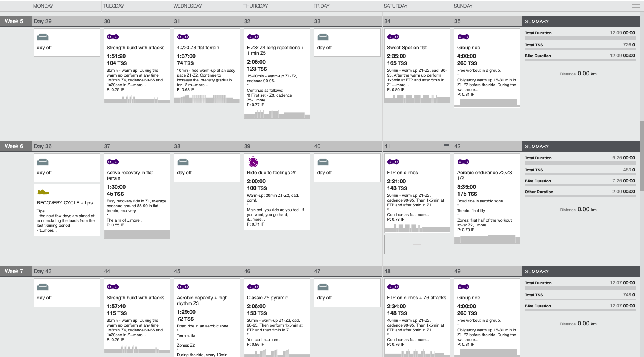
Task: Click the SATURDAY column header
Action: (395, 6)
